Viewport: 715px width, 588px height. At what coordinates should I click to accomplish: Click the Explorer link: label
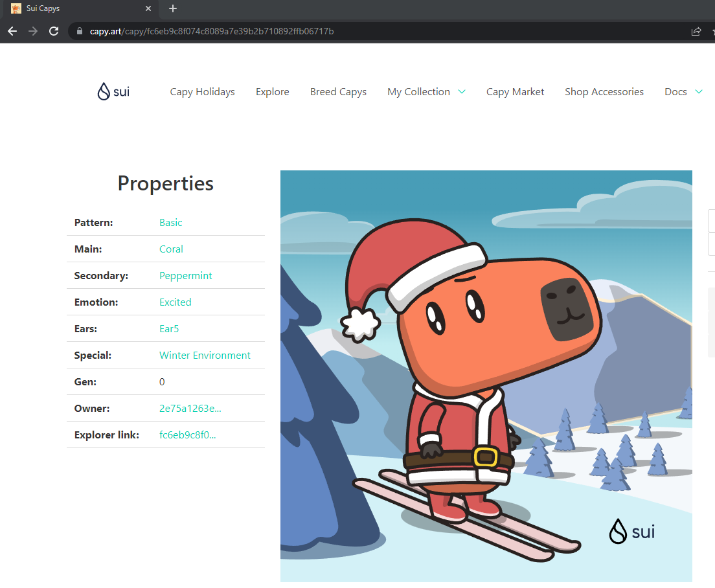tap(107, 435)
